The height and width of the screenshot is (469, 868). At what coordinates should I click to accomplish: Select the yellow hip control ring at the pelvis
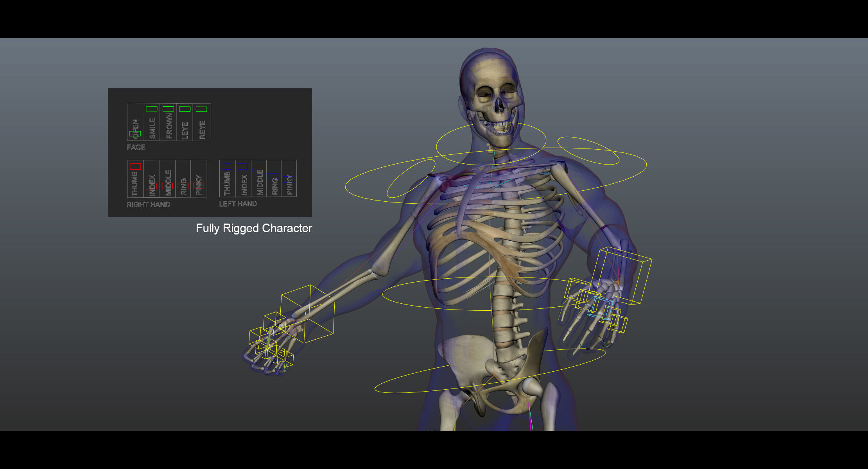click(x=490, y=370)
